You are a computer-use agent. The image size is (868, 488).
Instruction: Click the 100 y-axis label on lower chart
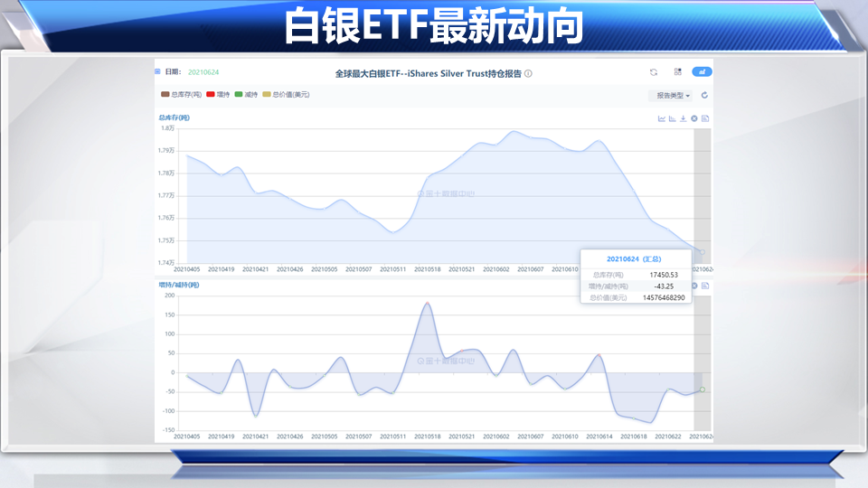click(x=169, y=334)
